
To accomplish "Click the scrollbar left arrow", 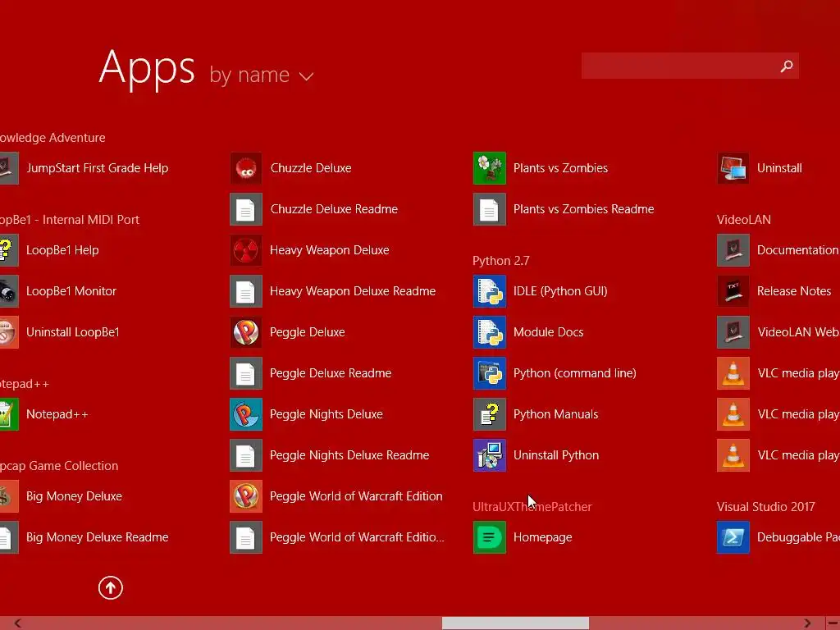I will tap(18, 623).
